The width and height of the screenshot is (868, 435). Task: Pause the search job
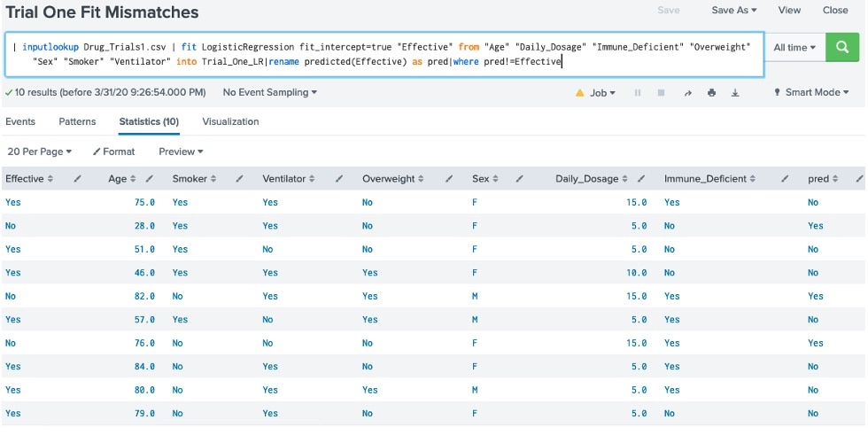click(x=638, y=93)
